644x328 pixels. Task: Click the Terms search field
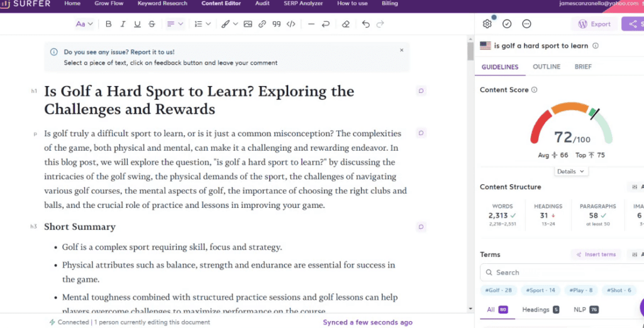(x=553, y=273)
